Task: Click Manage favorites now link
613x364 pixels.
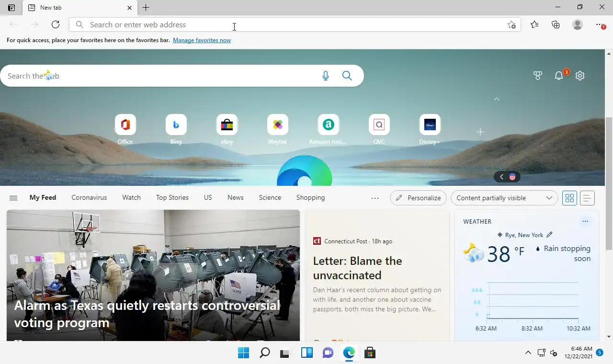Action: pyautogui.click(x=202, y=40)
